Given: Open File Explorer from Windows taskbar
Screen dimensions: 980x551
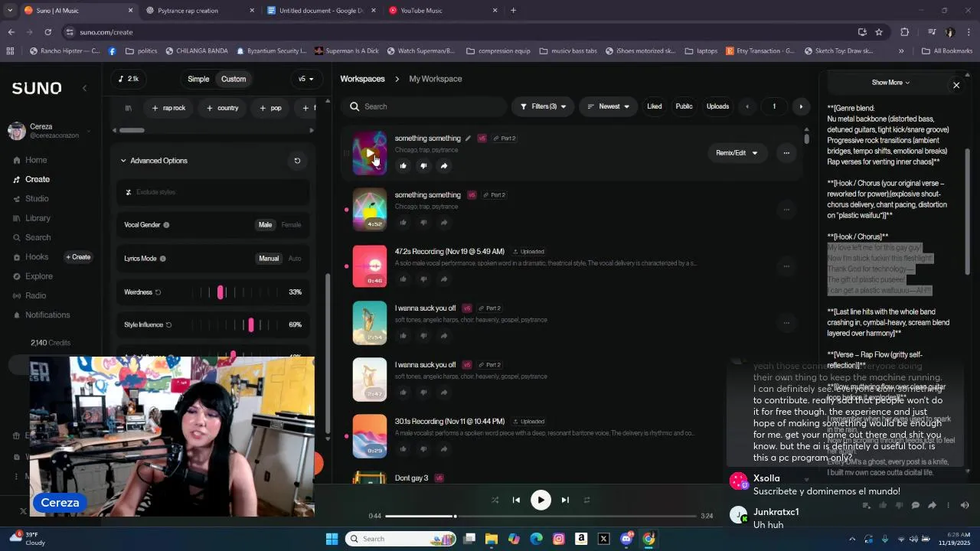Looking at the screenshot, I should click(x=492, y=539).
